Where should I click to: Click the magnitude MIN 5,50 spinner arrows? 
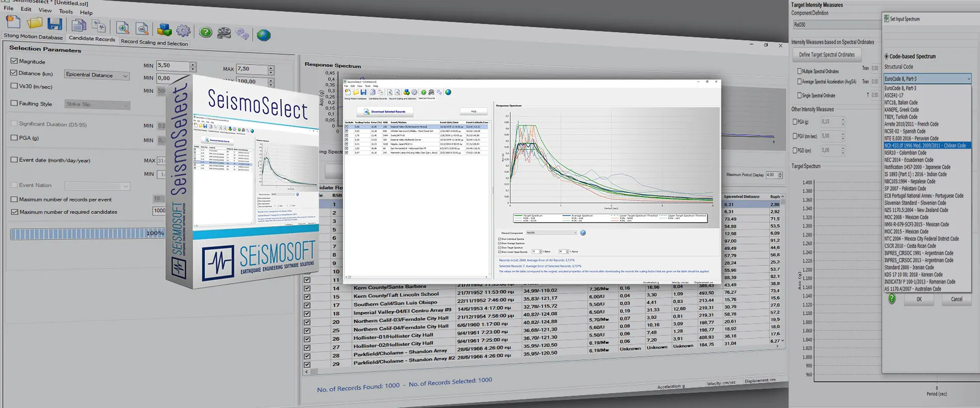click(x=193, y=67)
